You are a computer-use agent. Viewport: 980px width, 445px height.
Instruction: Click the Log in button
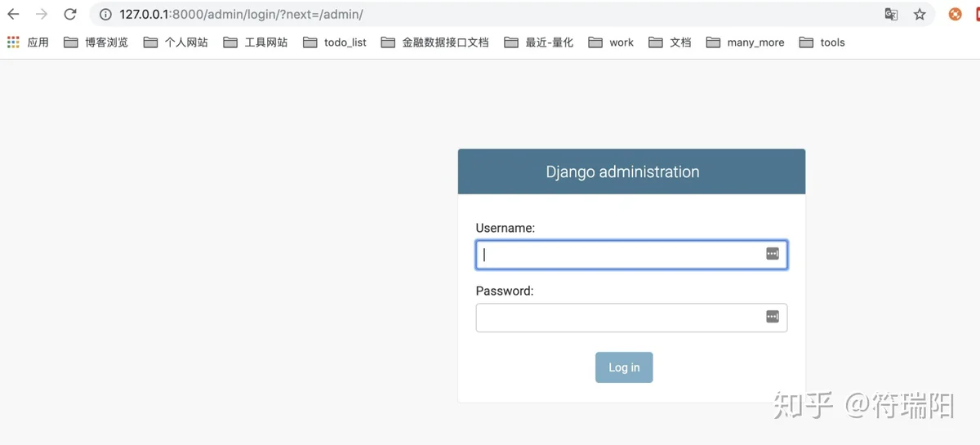624,367
